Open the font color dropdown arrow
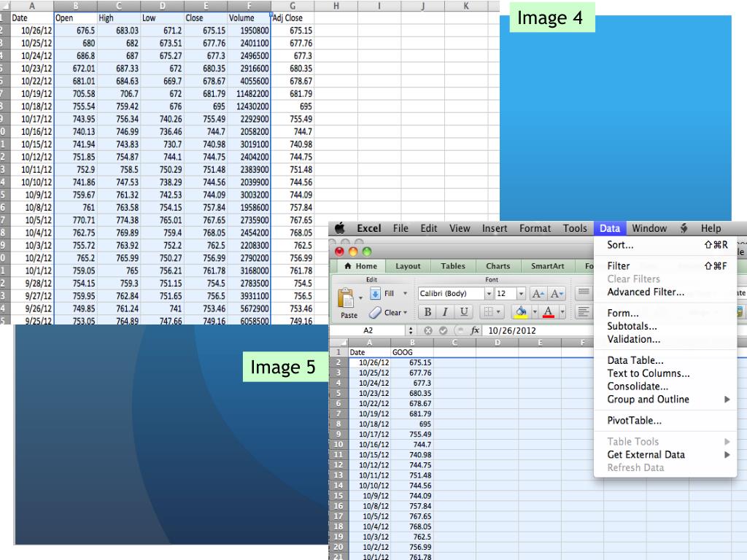The image size is (747, 560). pos(562,312)
